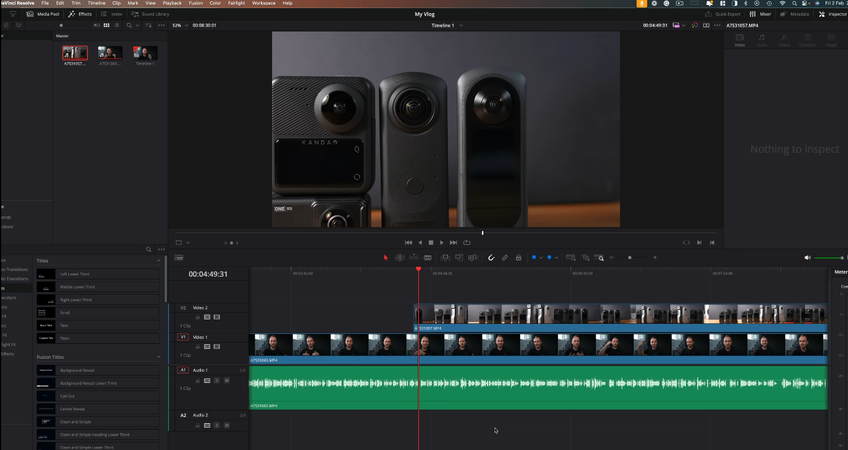Viewport: 848px width, 450px height.
Task: Toggle Video 2 auto track selector
Action: pyautogui.click(x=207, y=317)
